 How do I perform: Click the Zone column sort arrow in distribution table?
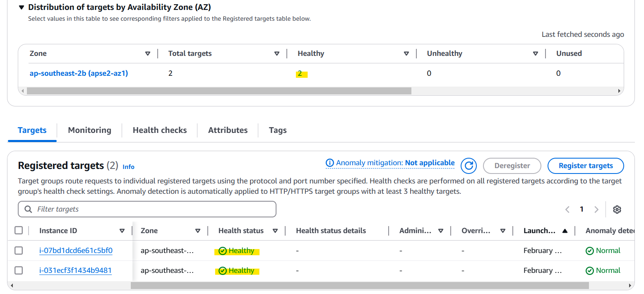point(148,54)
